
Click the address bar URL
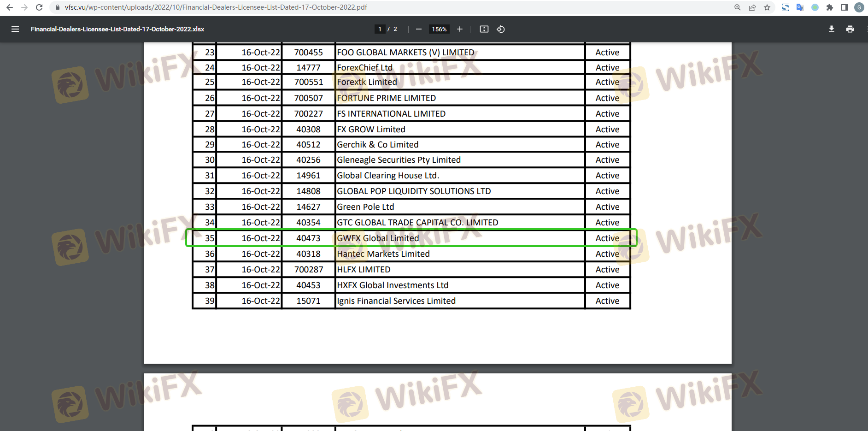[216, 7]
